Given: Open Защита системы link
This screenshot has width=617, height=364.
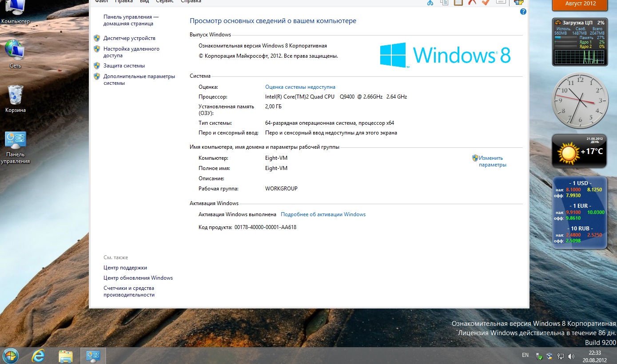Looking at the screenshot, I should pyautogui.click(x=124, y=65).
